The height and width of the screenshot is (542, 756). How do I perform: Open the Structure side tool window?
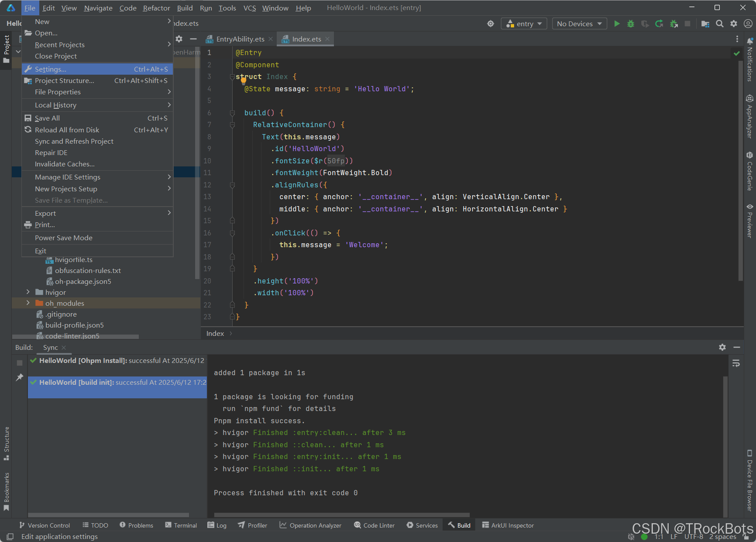(7, 444)
